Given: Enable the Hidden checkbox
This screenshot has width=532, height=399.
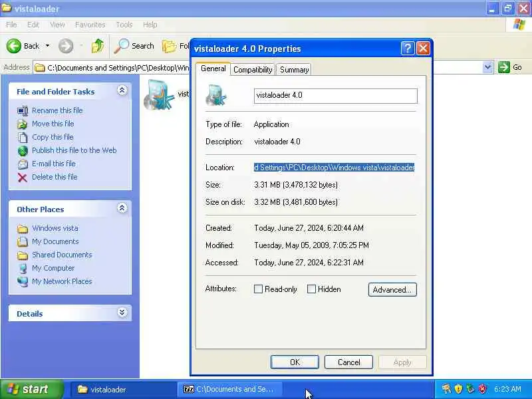Looking at the screenshot, I should (311, 289).
